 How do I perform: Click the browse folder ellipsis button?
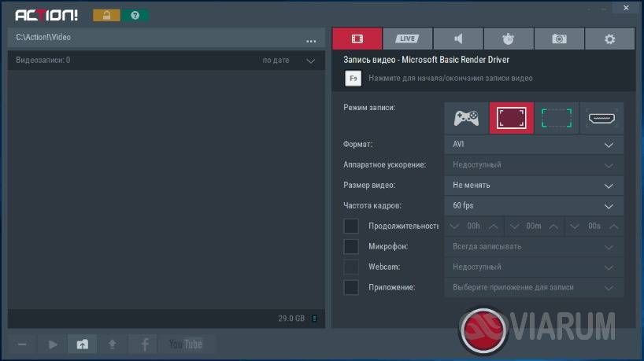pos(311,39)
